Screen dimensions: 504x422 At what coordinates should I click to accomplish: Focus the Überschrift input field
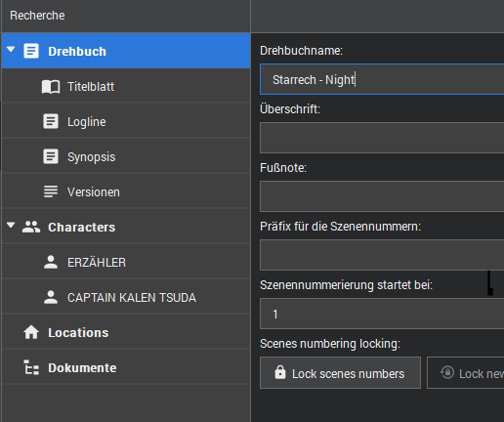(x=382, y=138)
